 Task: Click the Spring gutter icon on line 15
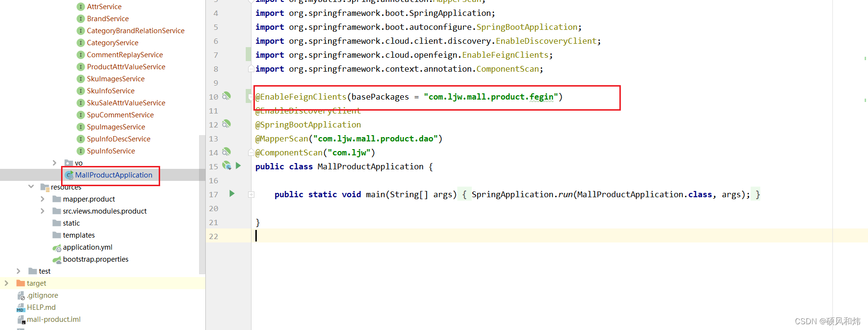click(226, 166)
